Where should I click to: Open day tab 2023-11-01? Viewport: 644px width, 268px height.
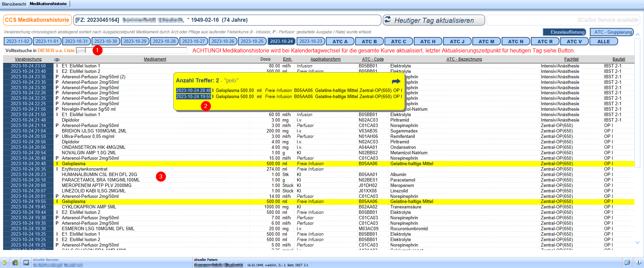[47, 41]
